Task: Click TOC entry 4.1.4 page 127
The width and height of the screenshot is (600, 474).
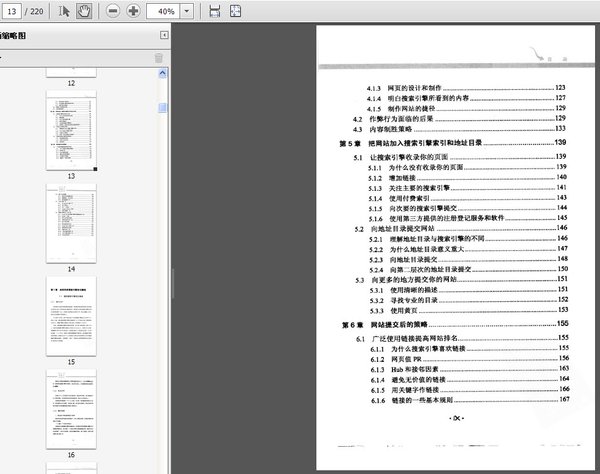Action: tap(466, 98)
